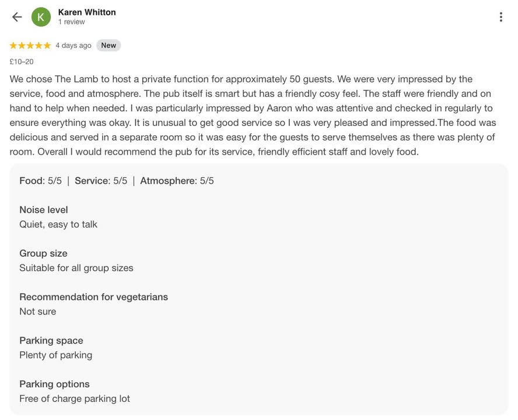Select the "4 days ago" timestamp
518x420 pixels.
click(73, 45)
